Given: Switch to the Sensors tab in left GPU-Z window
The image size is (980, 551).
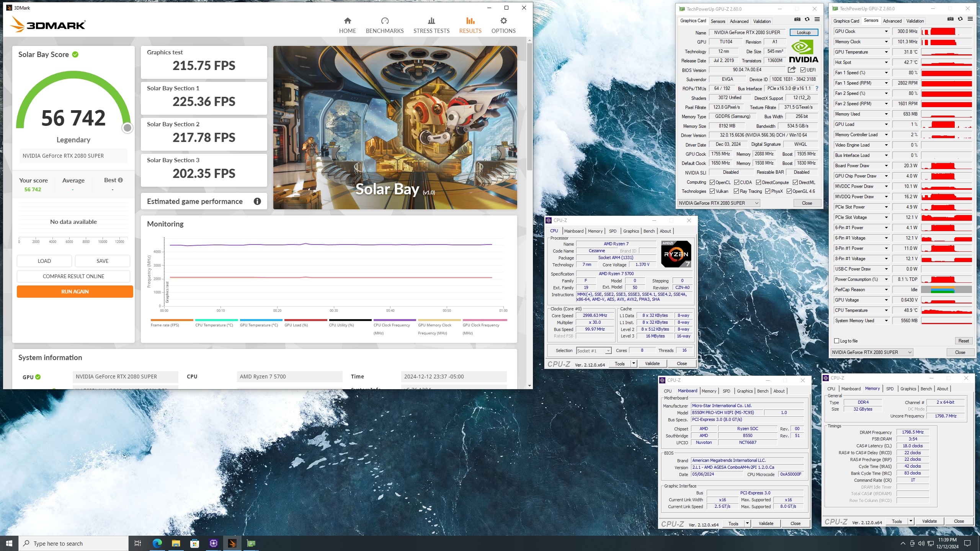Looking at the screenshot, I should pos(718,21).
